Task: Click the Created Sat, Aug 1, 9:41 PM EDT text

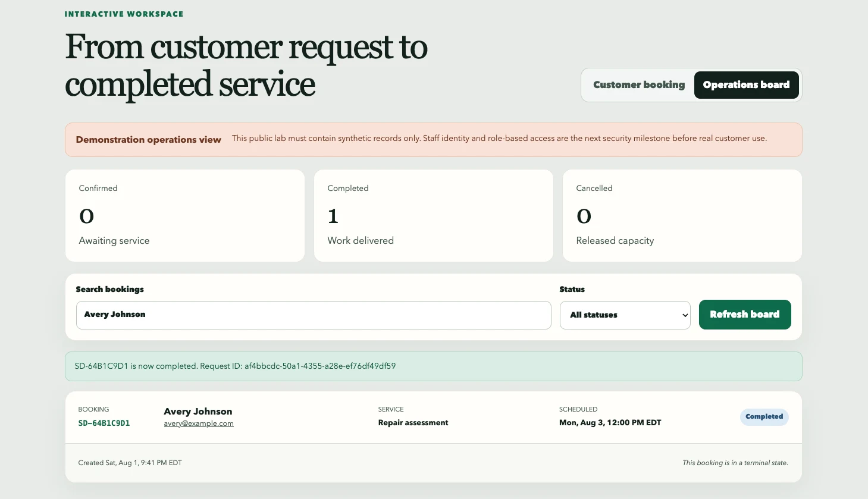Action: click(x=130, y=463)
